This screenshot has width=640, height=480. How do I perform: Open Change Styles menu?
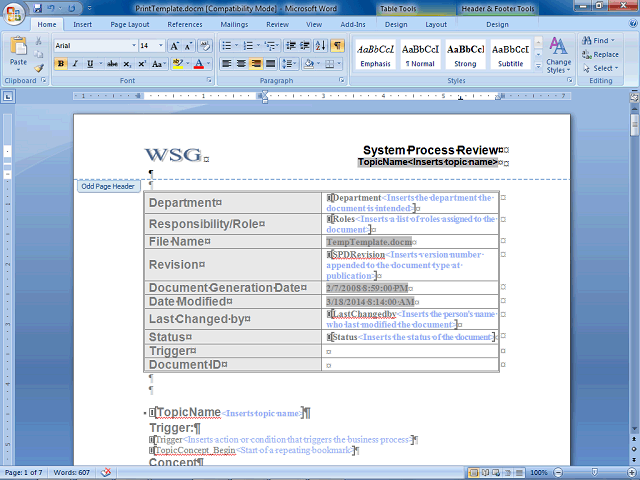coord(558,56)
